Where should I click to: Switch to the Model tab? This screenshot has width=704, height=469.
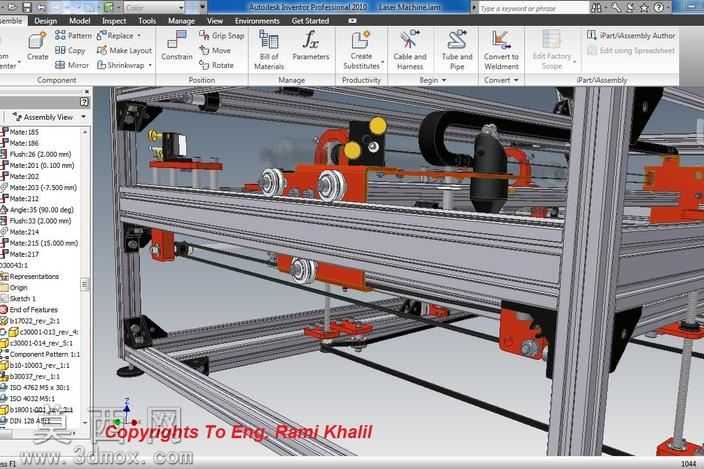coord(79,21)
